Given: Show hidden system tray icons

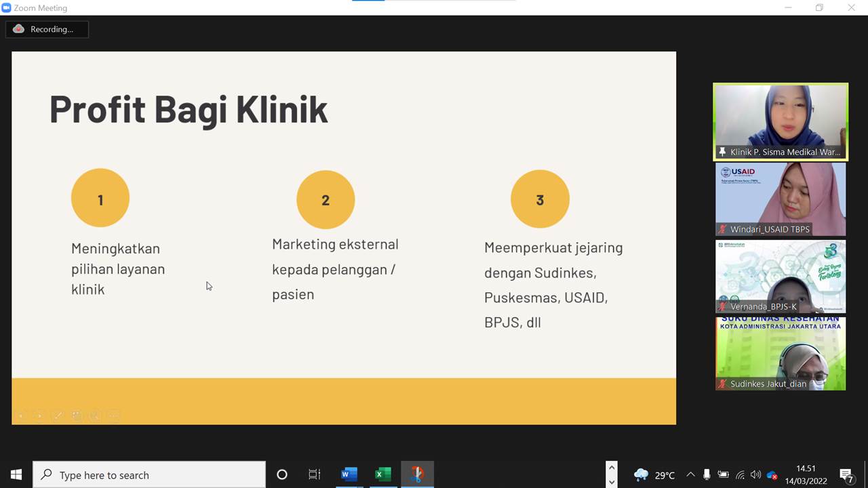Looking at the screenshot, I should click(690, 475).
